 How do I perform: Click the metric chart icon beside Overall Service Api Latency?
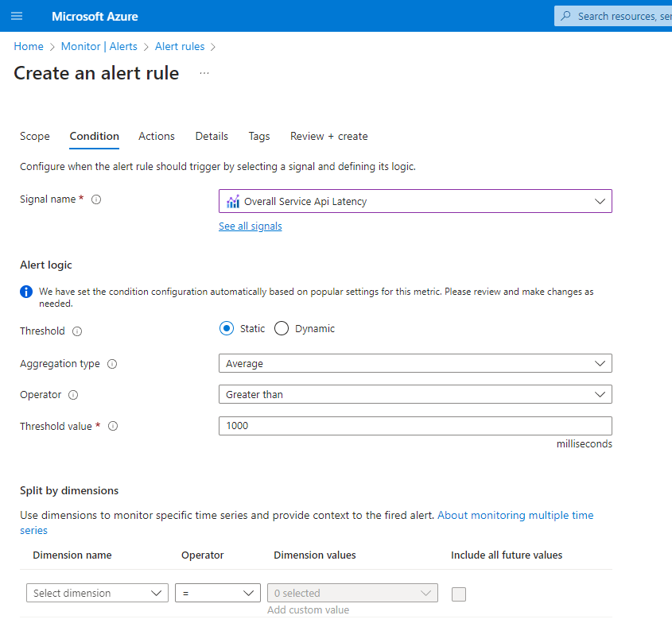pos(234,201)
